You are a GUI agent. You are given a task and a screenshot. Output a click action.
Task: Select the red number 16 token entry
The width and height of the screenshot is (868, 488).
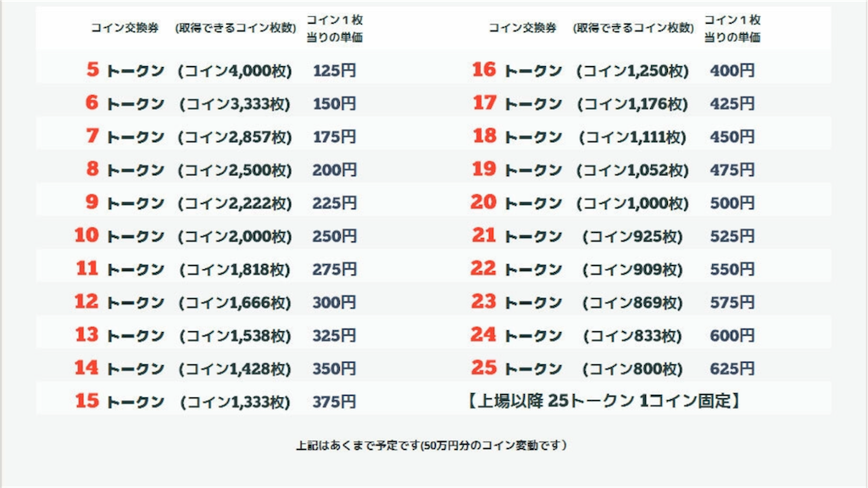(484, 69)
